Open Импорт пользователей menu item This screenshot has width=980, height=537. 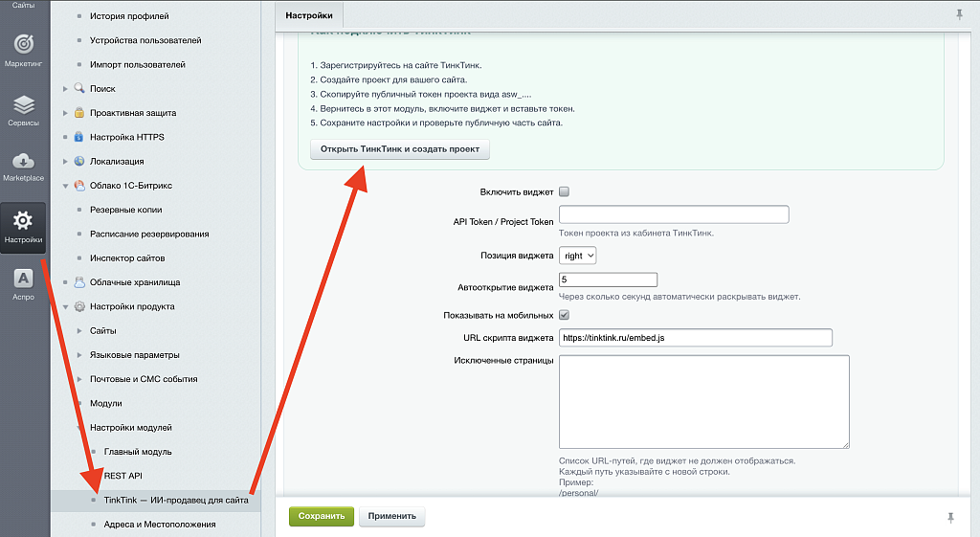click(138, 64)
